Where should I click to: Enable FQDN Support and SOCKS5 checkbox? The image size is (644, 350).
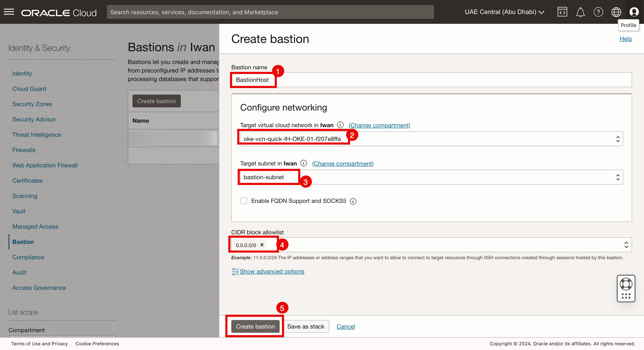click(x=243, y=201)
